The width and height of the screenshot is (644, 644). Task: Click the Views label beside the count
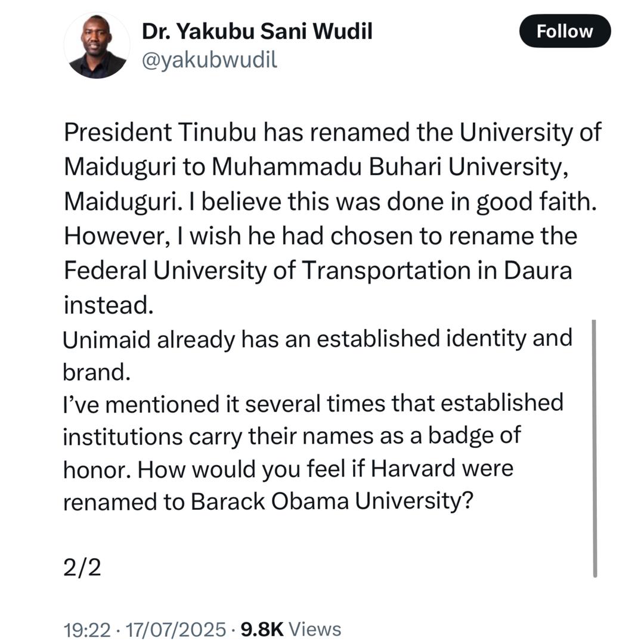click(318, 629)
